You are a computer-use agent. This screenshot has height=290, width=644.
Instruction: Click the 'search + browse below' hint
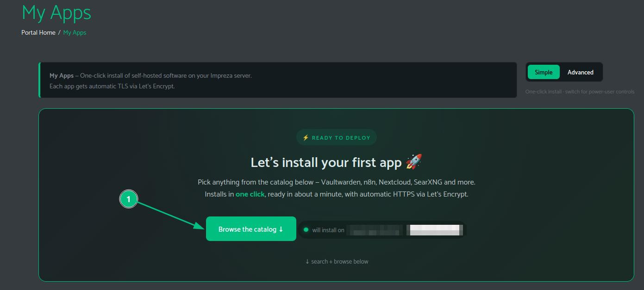point(337,261)
